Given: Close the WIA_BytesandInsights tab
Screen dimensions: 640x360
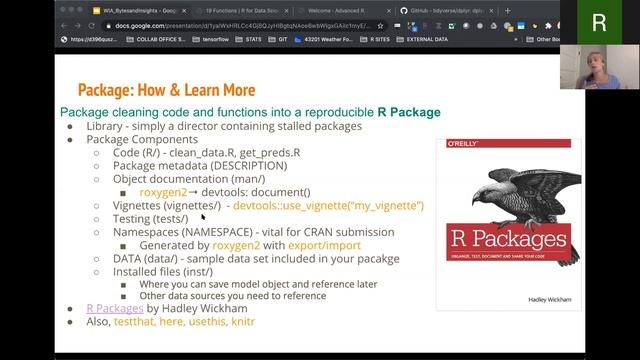Looking at the screenshot, I should pyautogui.click(x=184, y=11).
